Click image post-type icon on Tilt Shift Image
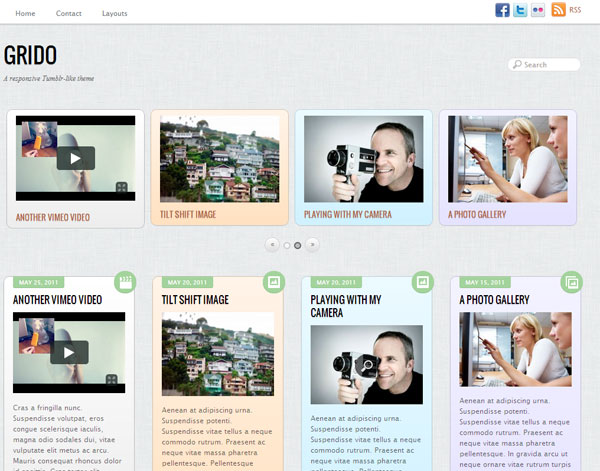Screen dimensions: 600x471 point(273,282)
